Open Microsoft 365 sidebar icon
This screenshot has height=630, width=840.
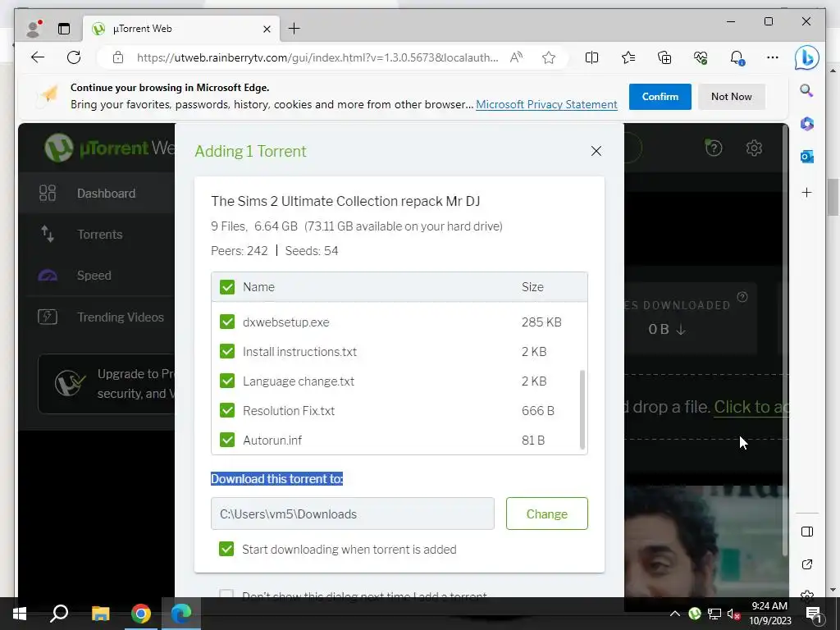click(807, 124)
